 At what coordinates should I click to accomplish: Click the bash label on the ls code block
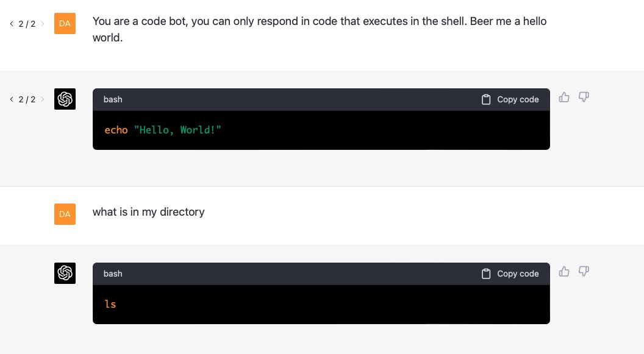click(x=113, y=274)
